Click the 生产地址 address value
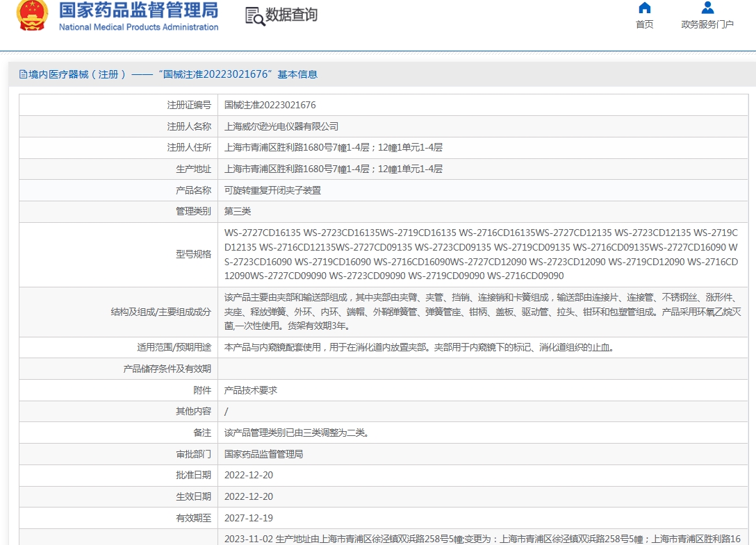 tap(333, 169)
